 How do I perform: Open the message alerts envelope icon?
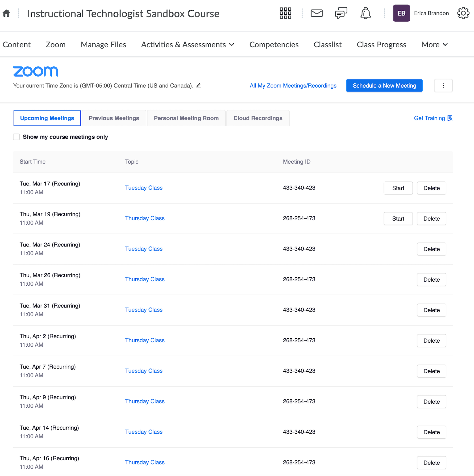(317, 13)
